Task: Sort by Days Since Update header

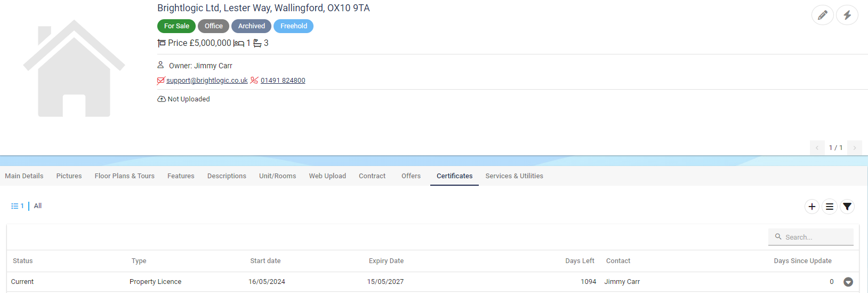Action: click(x=803, y=261)
